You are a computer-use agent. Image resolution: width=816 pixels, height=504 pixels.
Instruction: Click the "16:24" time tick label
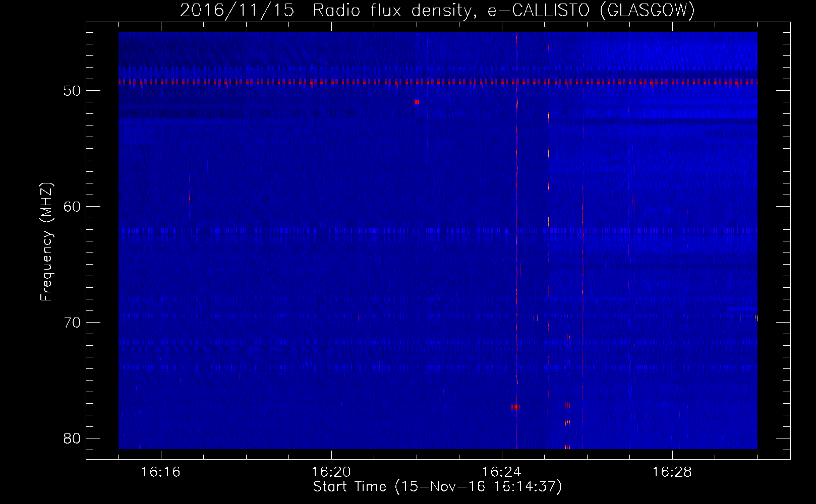pos(502,472)
